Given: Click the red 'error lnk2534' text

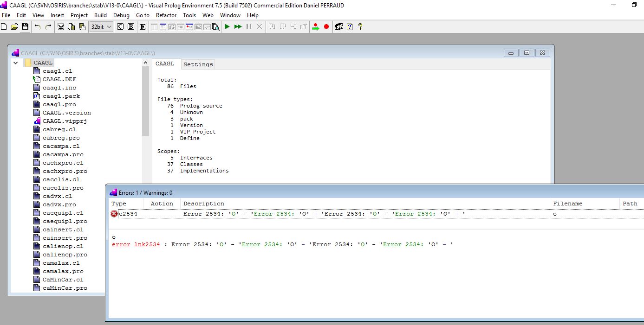Looking at the screenshot, I should click(x=136, y=244).
